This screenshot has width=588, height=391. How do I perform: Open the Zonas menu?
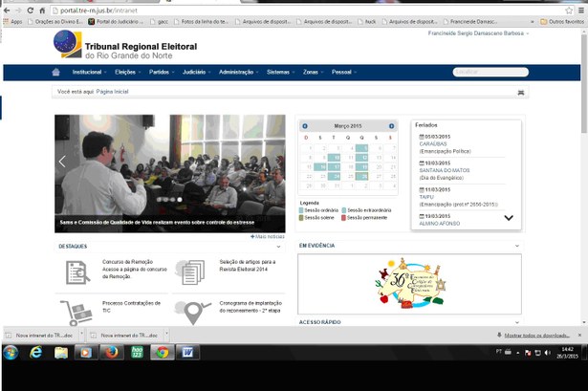tap(314, 72)
